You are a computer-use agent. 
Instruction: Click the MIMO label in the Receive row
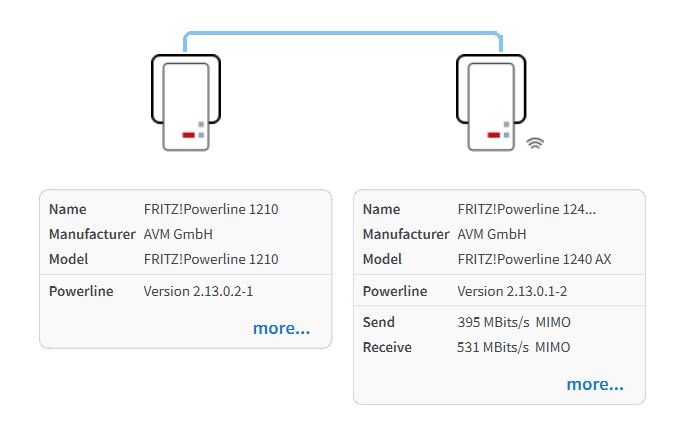[553, 347]
